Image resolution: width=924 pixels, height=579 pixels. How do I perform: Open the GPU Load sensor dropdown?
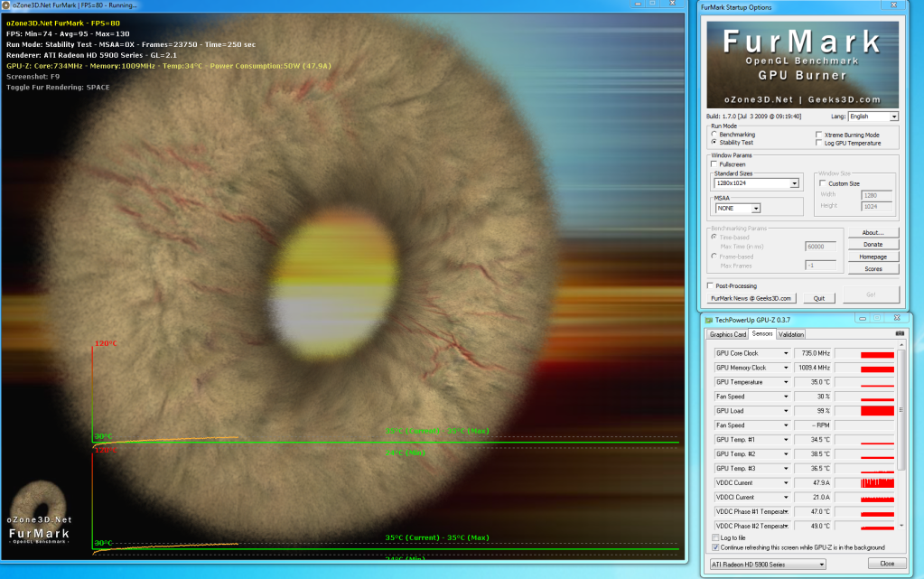point(786,411)
